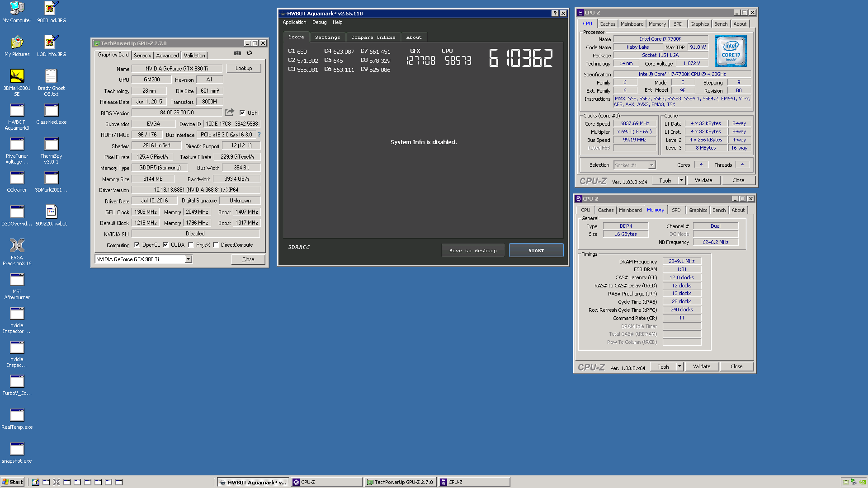Expand GPU selection dropdown in GPU-Z
868x488 pixels.
pyautogui.click(x=188, y=259)
